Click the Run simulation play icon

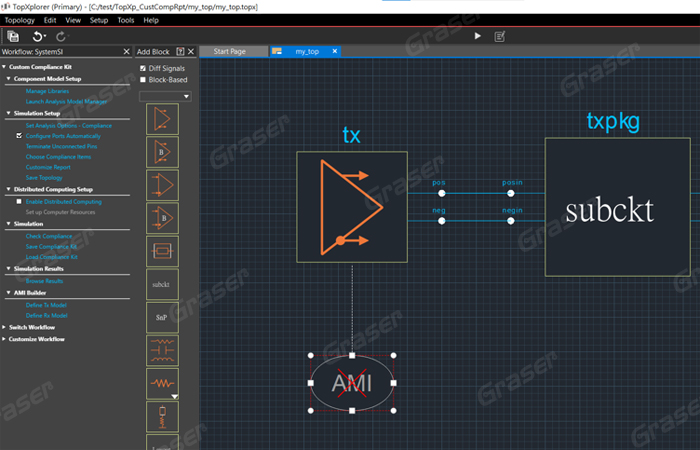pos(477,36)
